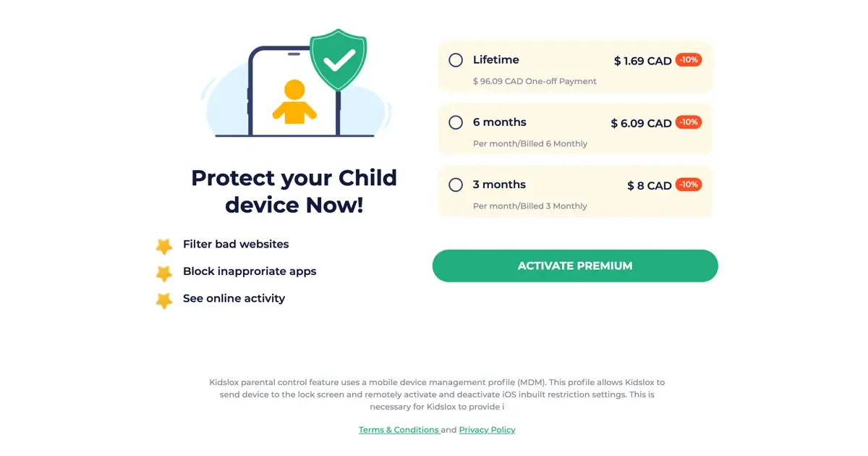Click the green shield checkmark icon
This screenshot has height=456, width=868.
tap(338, 59)
